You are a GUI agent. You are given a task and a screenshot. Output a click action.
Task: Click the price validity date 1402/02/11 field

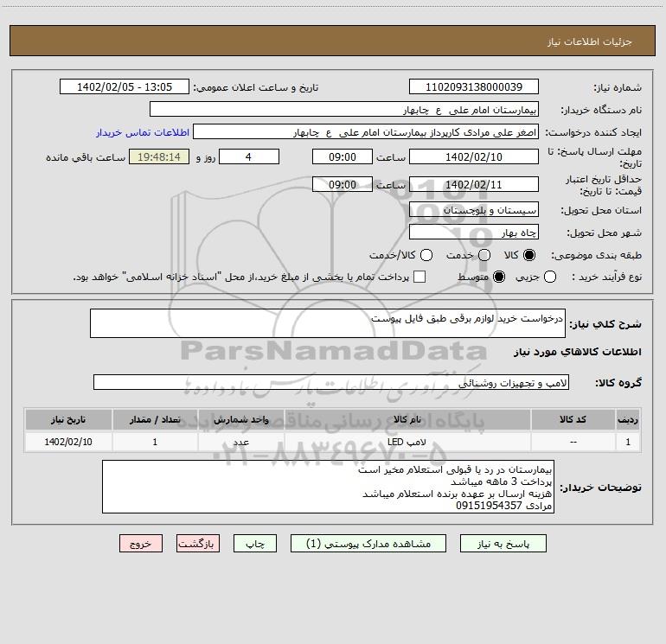click(474, 184)
